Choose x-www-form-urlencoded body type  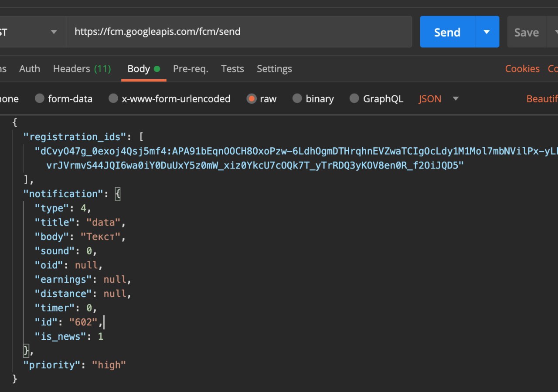click(x=113, y=99)
